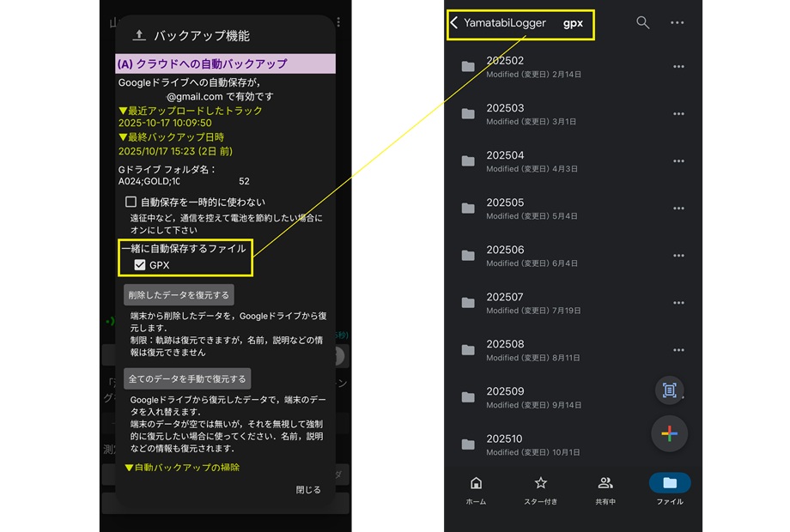Tap the document scan floating button
The image size is (790, 532).
click(669, 390)
